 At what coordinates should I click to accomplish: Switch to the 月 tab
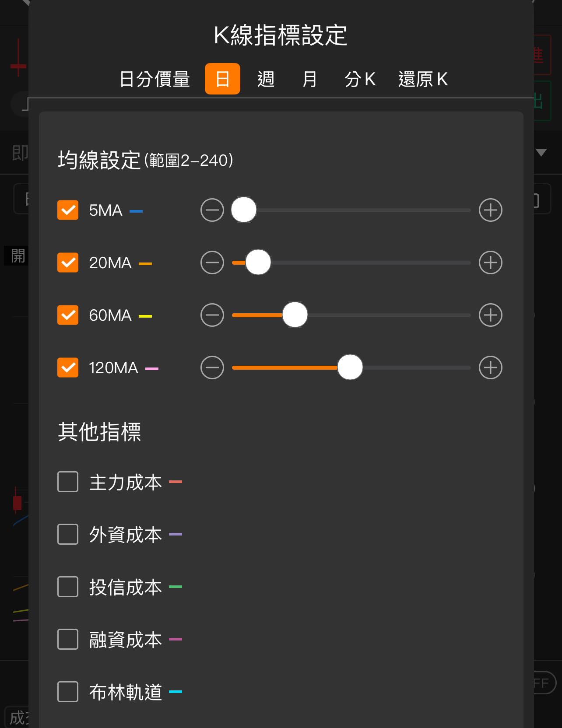(x=309, y=79)
